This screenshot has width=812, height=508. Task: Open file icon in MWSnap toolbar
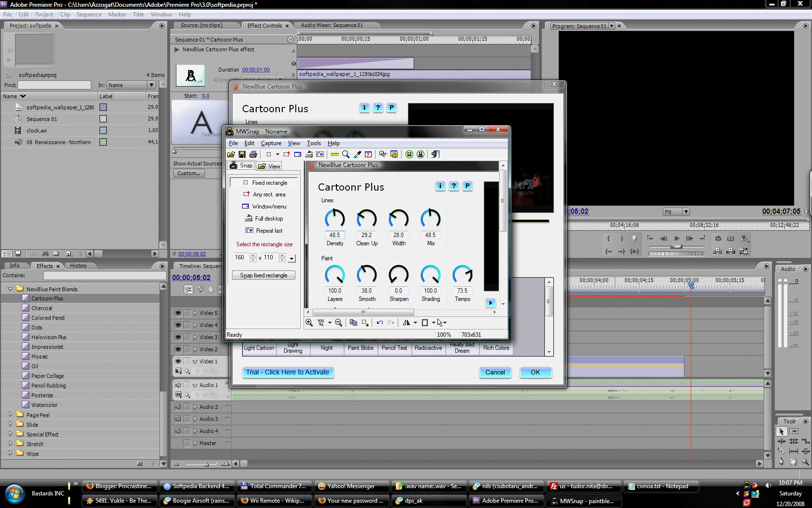tap(231, 154)
